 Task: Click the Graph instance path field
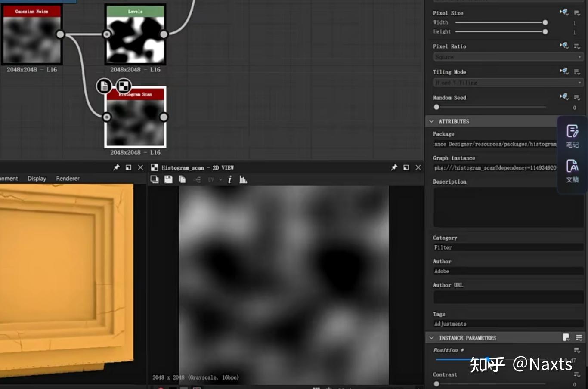(495, 167)
